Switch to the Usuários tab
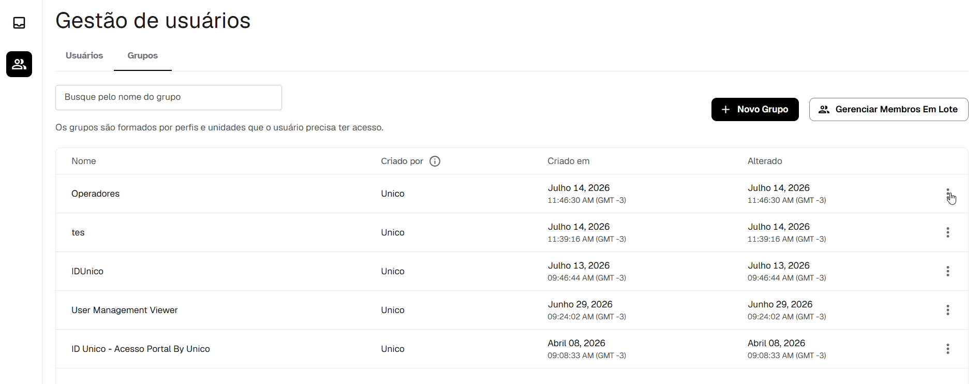The width and height of the screenshot is (980, 384). coord(84,55)
